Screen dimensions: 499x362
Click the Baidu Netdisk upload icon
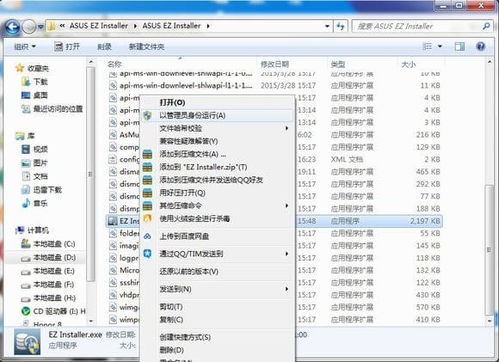tap(147, 236)
